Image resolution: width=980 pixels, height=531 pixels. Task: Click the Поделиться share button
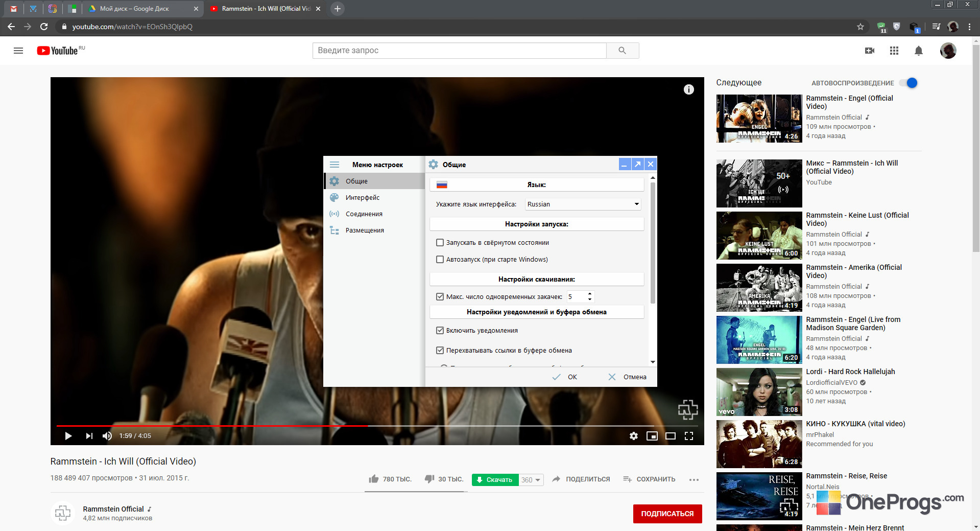click(581, 479)
